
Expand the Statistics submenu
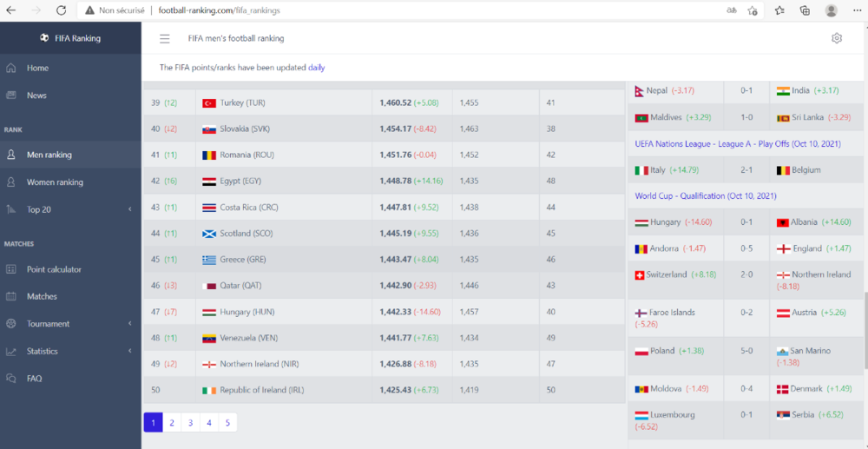pyautogui.click(x=129, y=352)
